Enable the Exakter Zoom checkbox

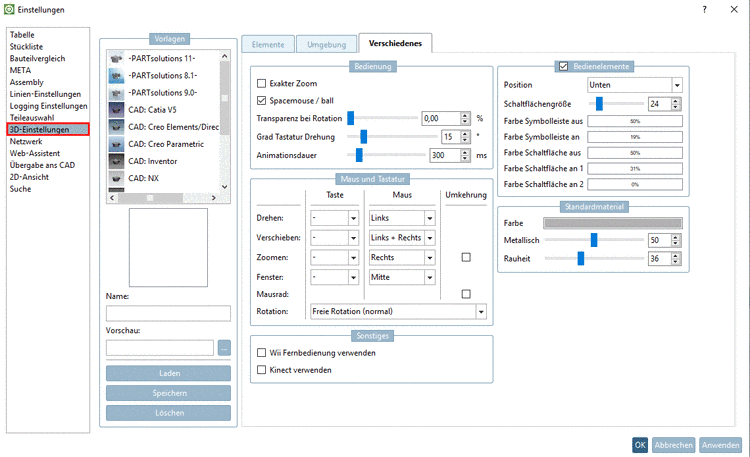[261, 83]
